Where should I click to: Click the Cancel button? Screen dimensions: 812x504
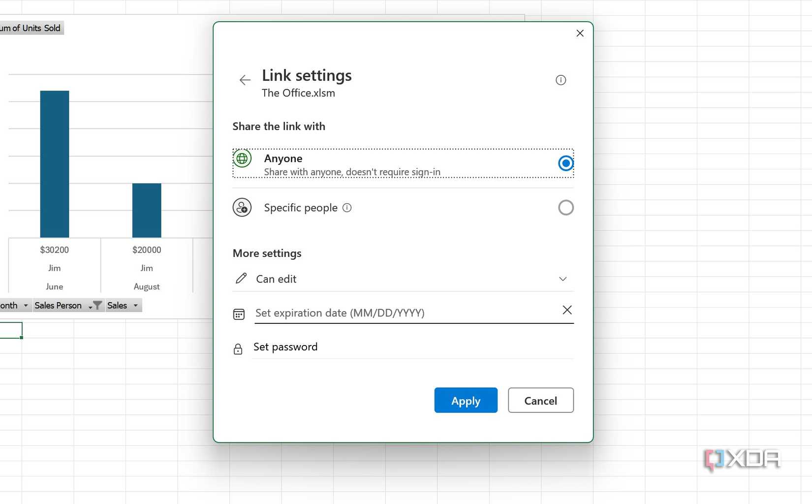click(x=540, y=400)
